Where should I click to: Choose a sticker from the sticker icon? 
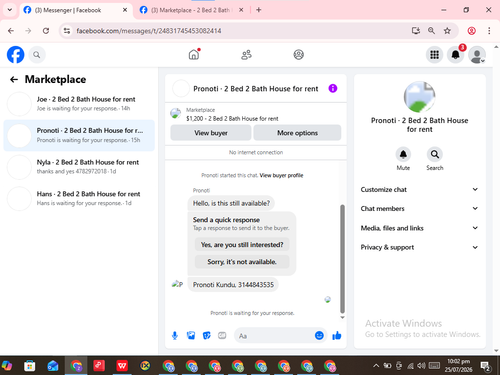[207, 335]
